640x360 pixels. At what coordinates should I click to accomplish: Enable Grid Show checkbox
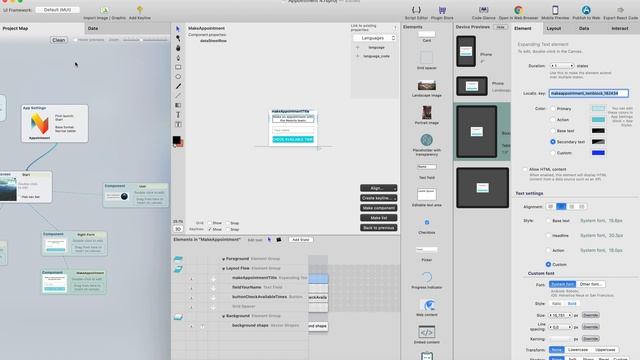(210, 223)
